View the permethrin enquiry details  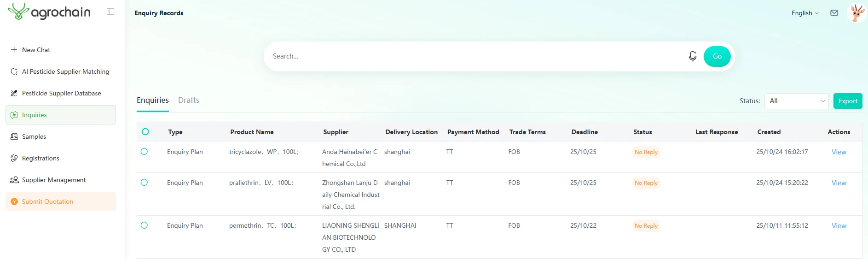click(839, 226)
